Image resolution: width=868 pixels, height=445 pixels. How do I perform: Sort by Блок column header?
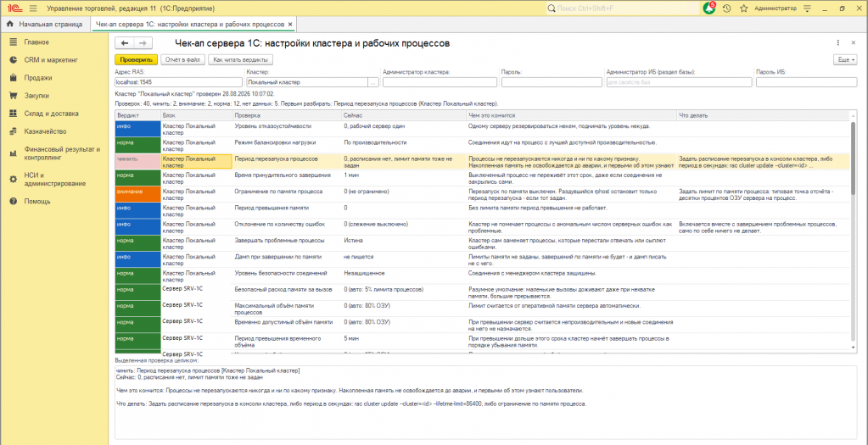click(x=196, y=115)
